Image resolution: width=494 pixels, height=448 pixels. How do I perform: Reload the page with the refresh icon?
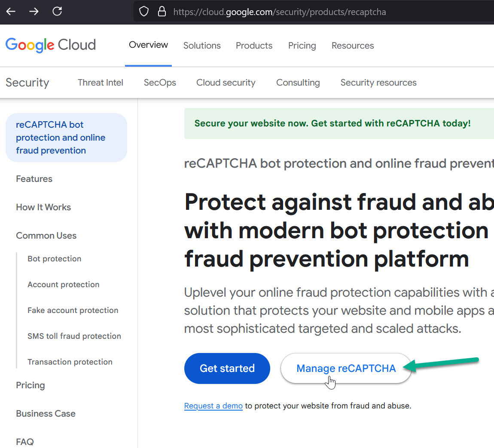tap(57, 12)
